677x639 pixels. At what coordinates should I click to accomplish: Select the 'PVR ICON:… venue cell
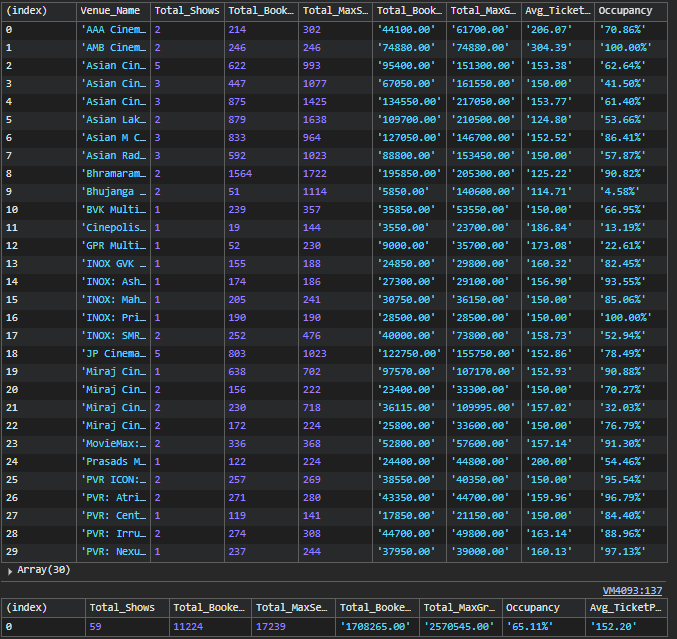tap(114, 480)
